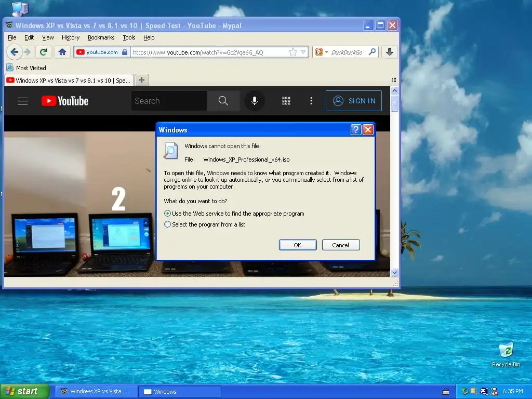Focus the YouTube Search field
This screenshot has width=532, height=399.
pos(169,101)
